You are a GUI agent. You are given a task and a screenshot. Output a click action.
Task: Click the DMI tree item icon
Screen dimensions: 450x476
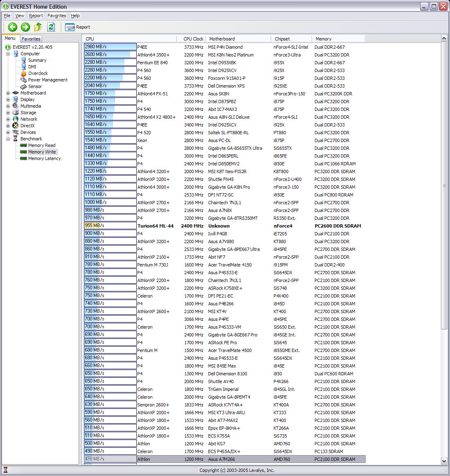click(23, 67)
